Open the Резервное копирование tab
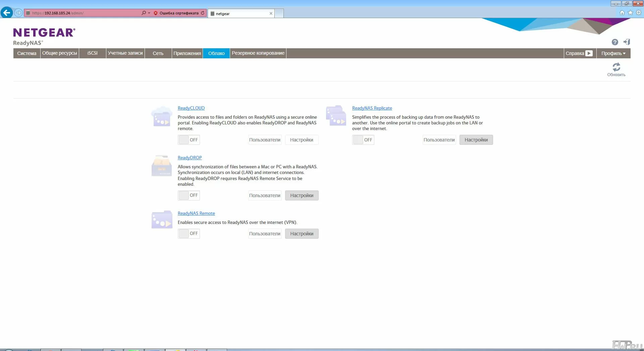 pos(258,53)
